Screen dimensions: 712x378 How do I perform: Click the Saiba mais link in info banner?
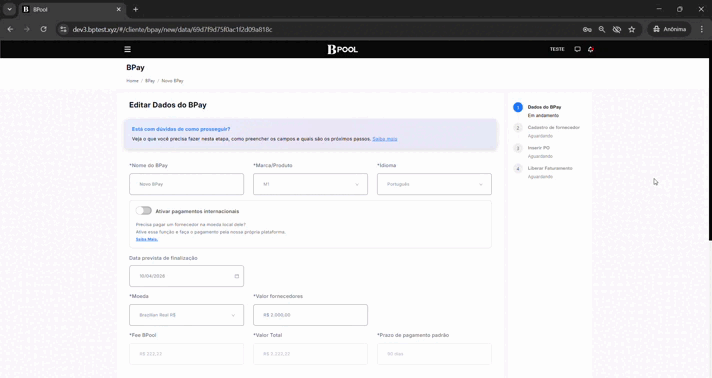coord(385,139)
